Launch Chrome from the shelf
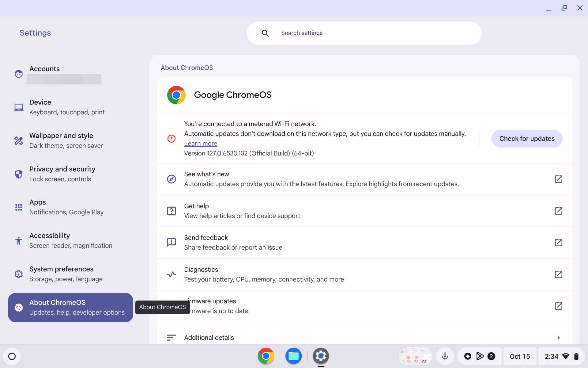588x368 pixels. 266,356
